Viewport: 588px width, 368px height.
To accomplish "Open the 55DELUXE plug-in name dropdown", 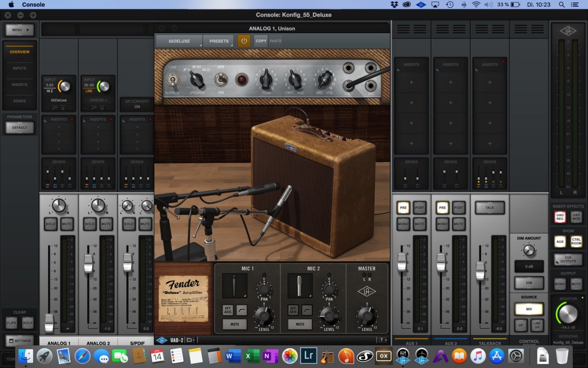I will [179, 41].
